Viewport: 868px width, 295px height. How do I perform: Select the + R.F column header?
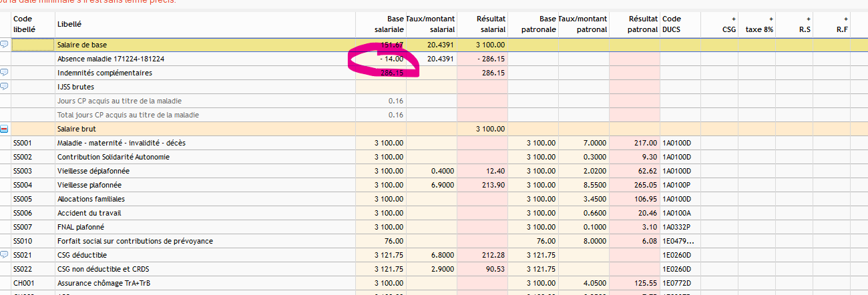(x=831, y=24)
